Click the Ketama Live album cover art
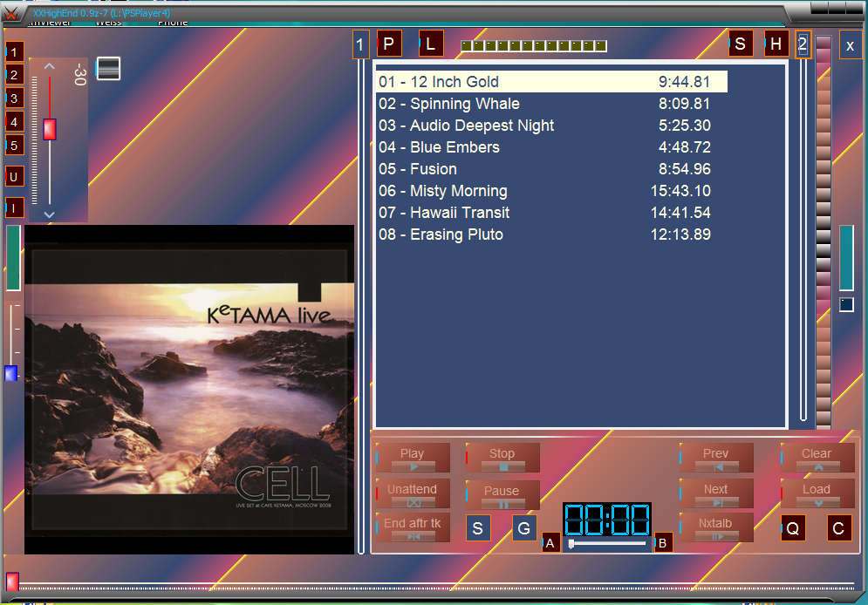 pos(189,390)
